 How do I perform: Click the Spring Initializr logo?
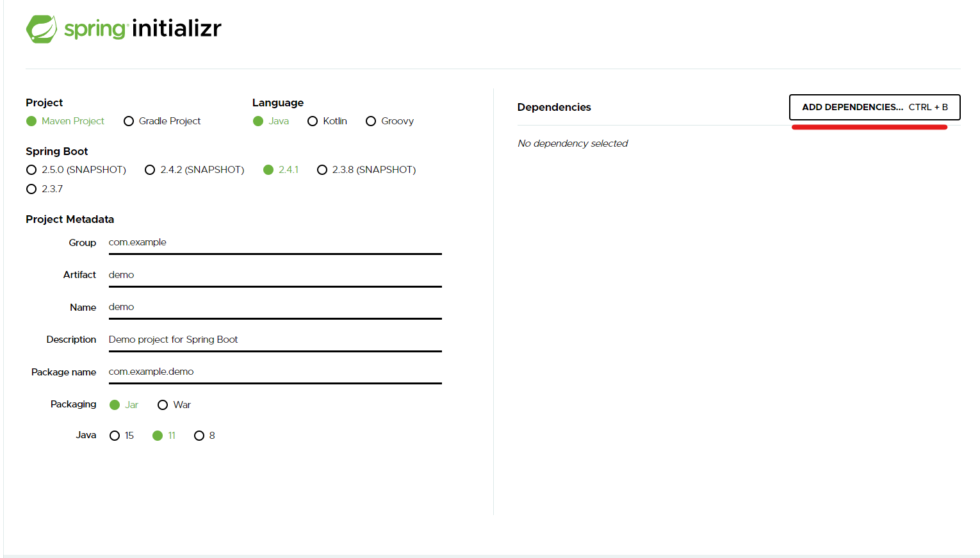pos(124,29)
